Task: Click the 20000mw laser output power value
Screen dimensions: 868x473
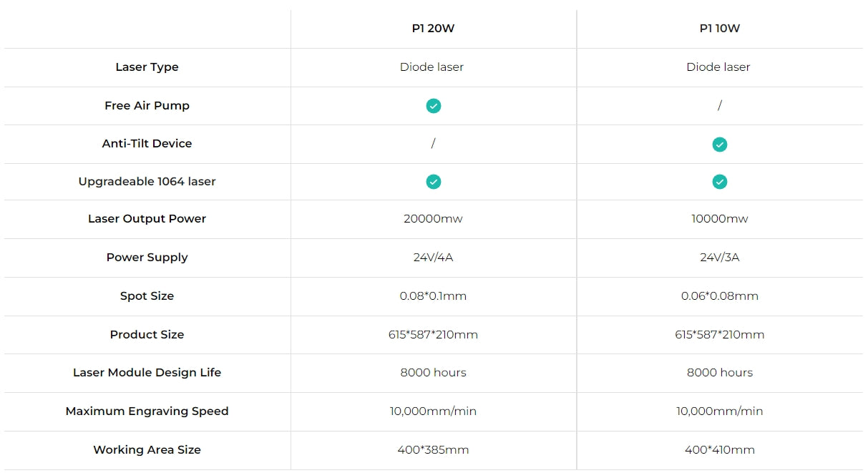Action: (434, 219)
